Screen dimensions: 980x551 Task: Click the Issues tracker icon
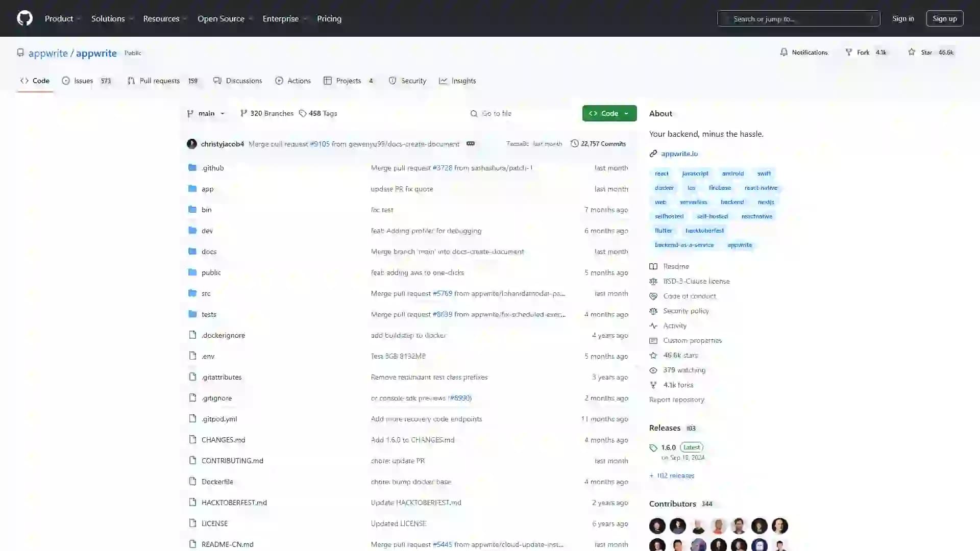pyautogui.click(x=67, y=81)
